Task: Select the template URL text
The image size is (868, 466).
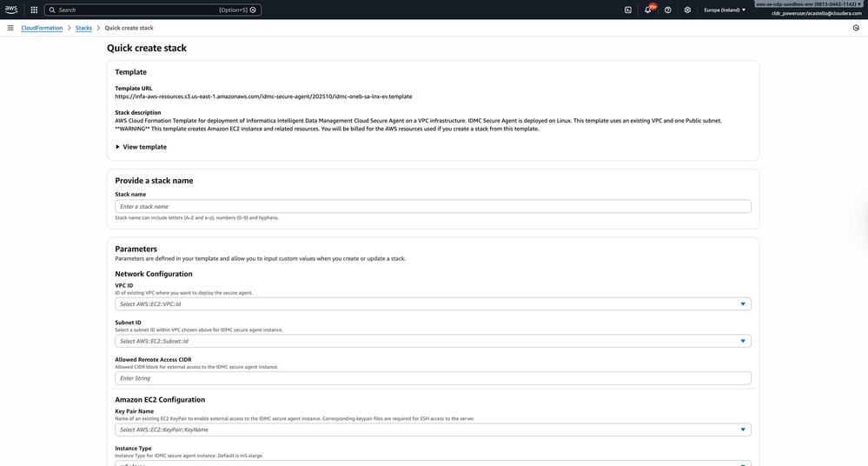Action: click(x=263, y=97)
